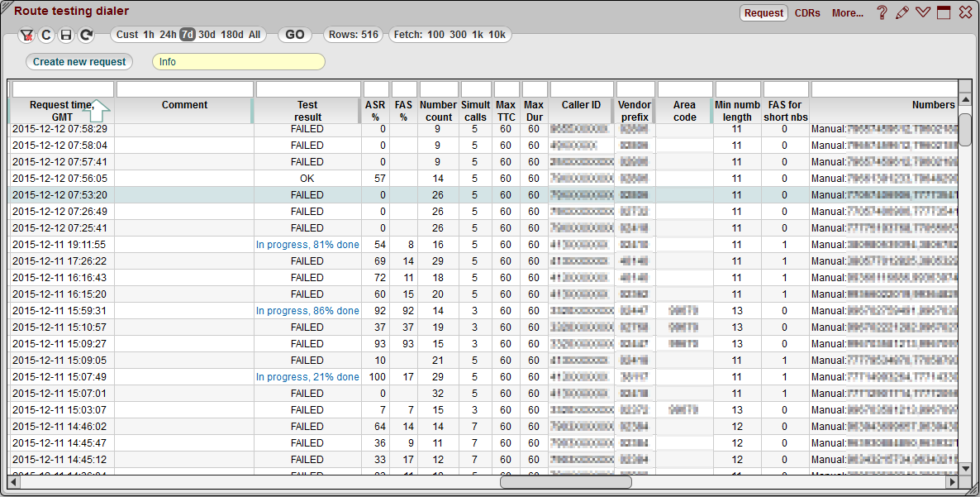The width and height of the screenshot is (980, 497).
Task: Enable the All time range filter
Action: point(254,35)
